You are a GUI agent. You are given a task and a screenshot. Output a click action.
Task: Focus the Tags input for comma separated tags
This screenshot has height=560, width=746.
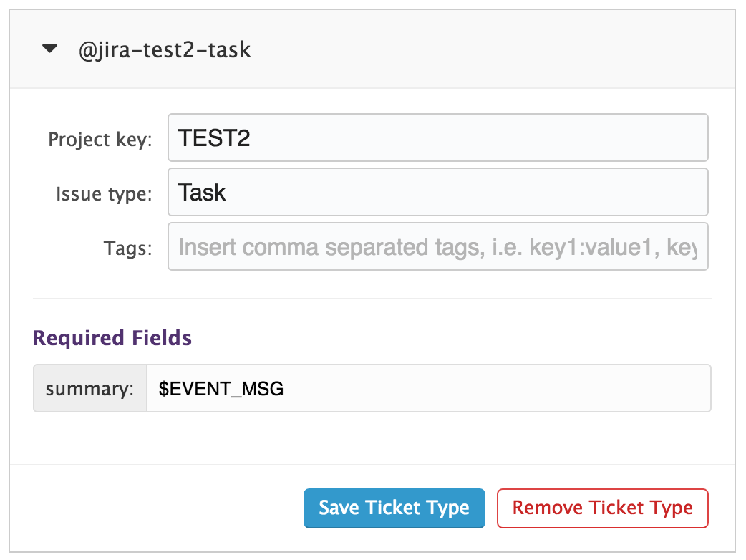point(437,246)
